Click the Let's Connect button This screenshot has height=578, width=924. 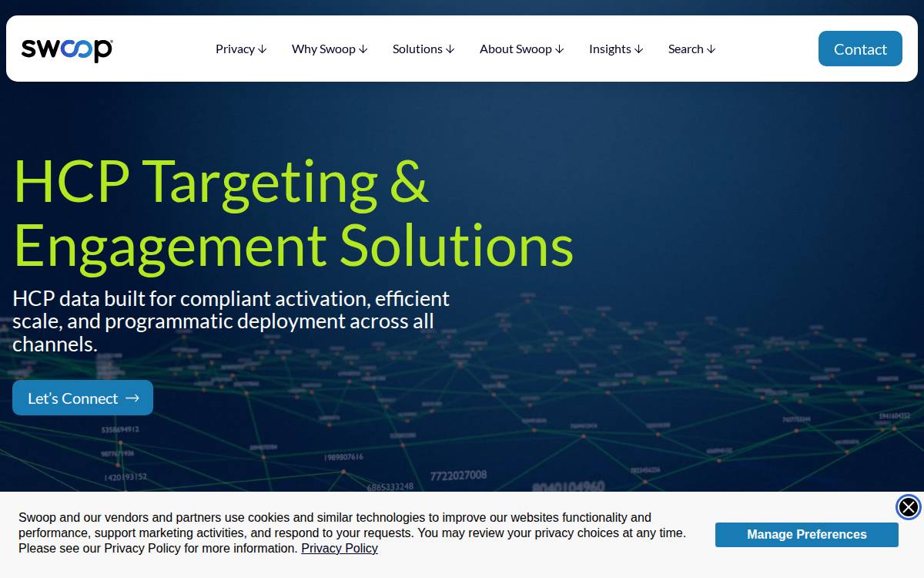(83, 398)
